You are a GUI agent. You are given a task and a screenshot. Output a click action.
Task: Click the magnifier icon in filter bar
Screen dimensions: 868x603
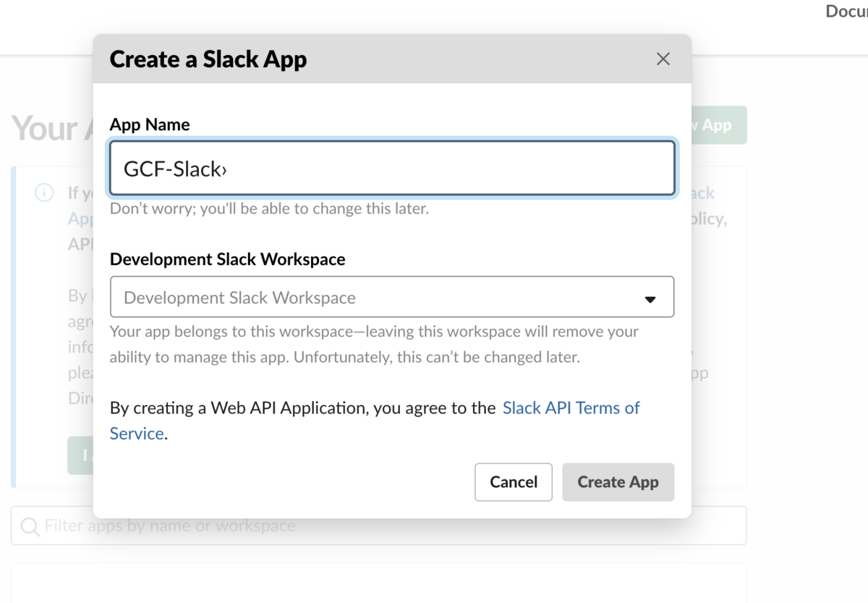click(30, 526)
